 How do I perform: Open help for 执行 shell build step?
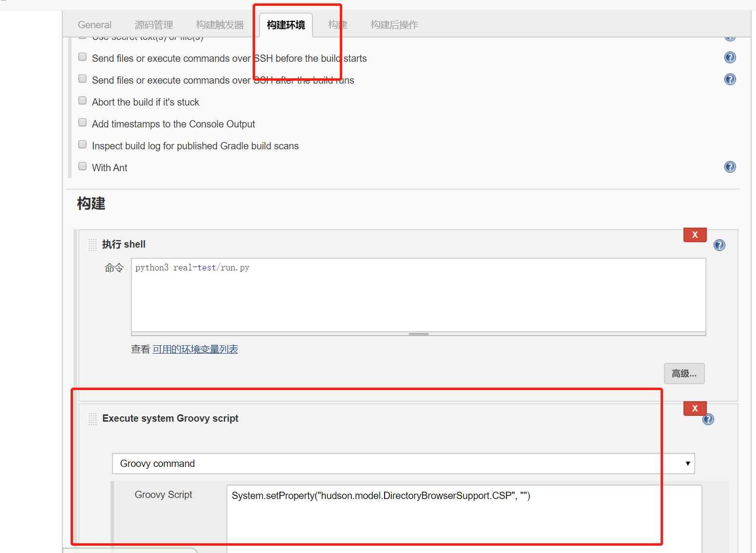coord(719,245)
